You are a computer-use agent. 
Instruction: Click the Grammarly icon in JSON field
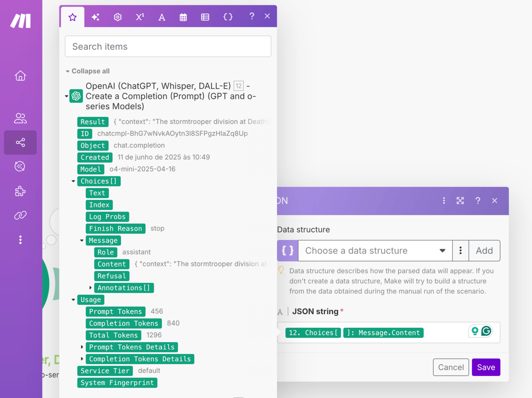(486, 331)
